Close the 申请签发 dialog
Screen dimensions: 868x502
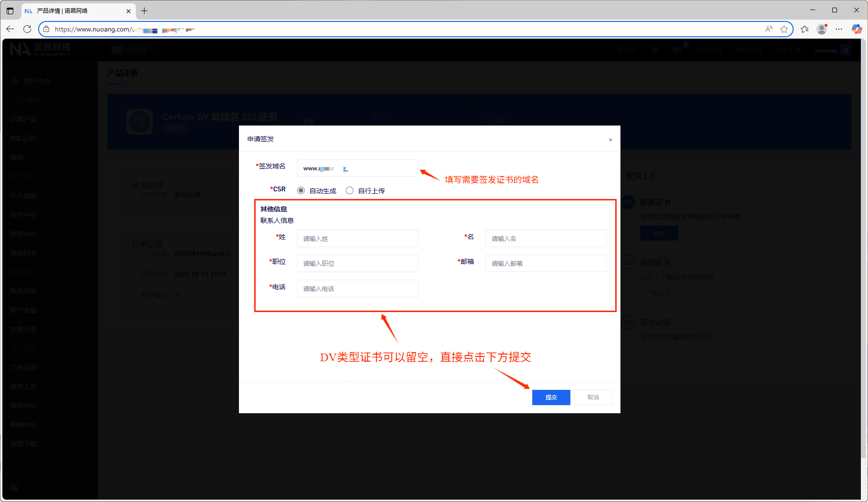pos(610,140)
